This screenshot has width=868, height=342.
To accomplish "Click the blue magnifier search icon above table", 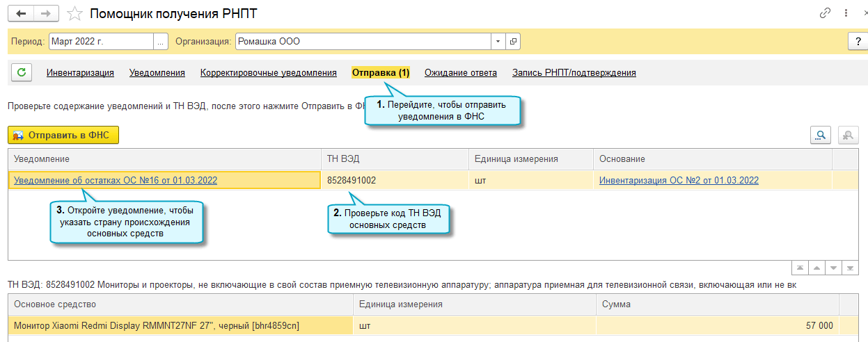I will [x=821, y=136].
